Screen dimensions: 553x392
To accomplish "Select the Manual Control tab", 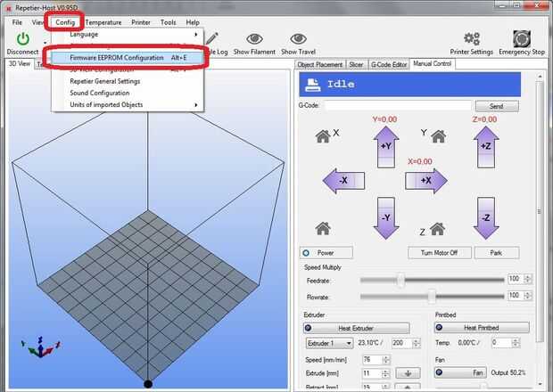I will (433, 64).
